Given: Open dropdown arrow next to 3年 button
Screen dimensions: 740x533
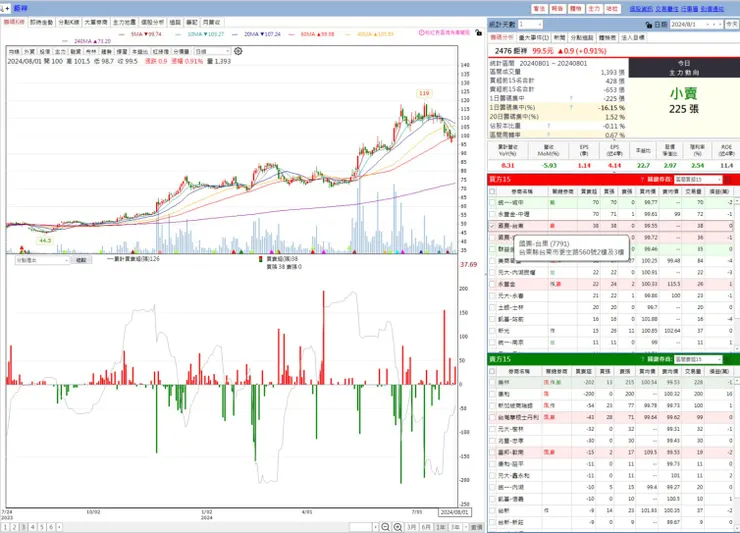Looking at the screenshot, I should pyautogui.click(x=466, y=527).
